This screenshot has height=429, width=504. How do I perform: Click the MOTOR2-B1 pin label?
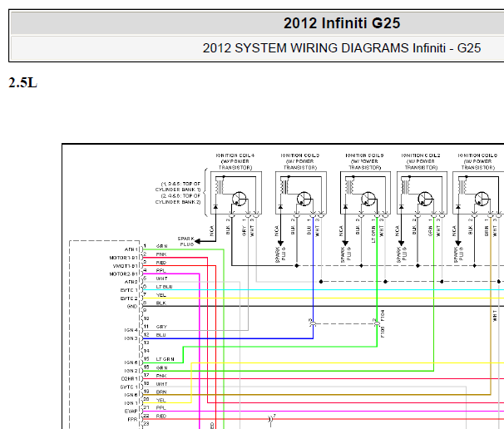coord(124,274)
